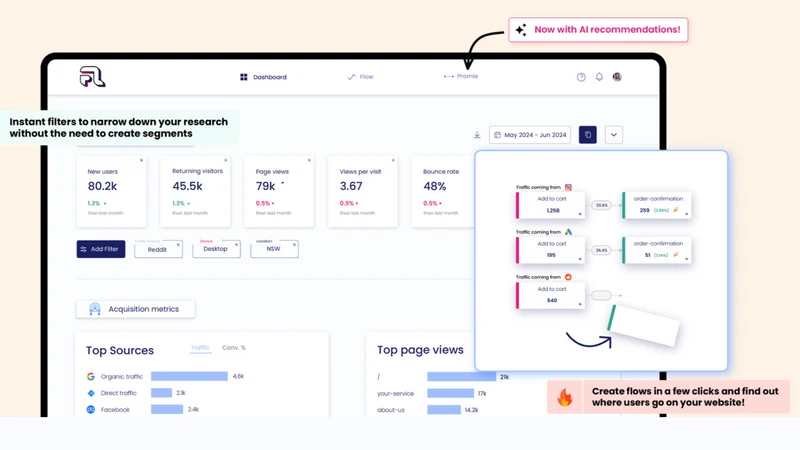The image size is (800, 450).
Task: Open the help question mark icon
Action: (x=581, y=77)
